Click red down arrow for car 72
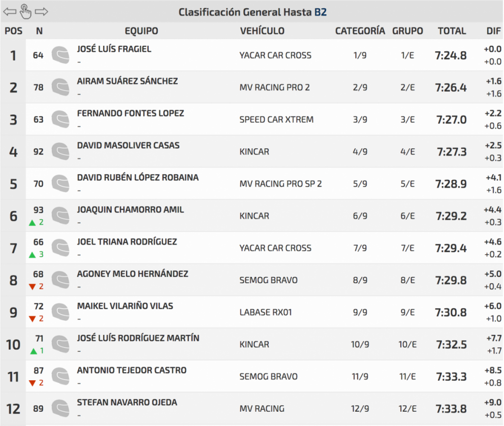 [32, 319]
